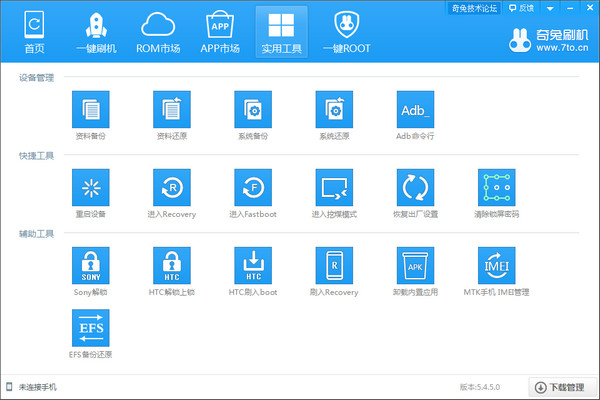The image size is (600, 400).
Task: Launch the Adb命令行 command line tool
Action: [415, 109]
